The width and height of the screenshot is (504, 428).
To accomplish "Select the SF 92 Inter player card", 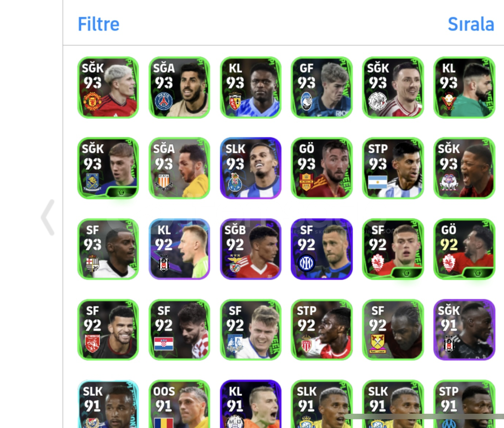I will [x=322, y=249].
